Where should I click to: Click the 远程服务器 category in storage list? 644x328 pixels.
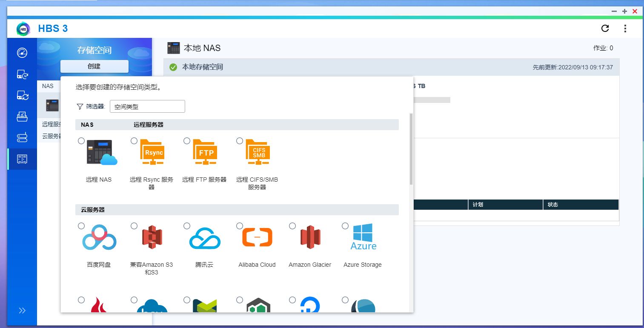point(51,124)
